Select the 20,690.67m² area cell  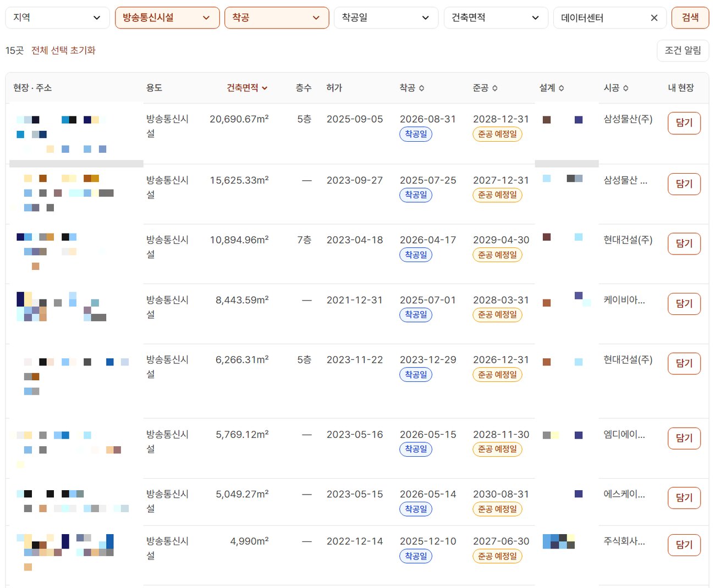(239, 119)
